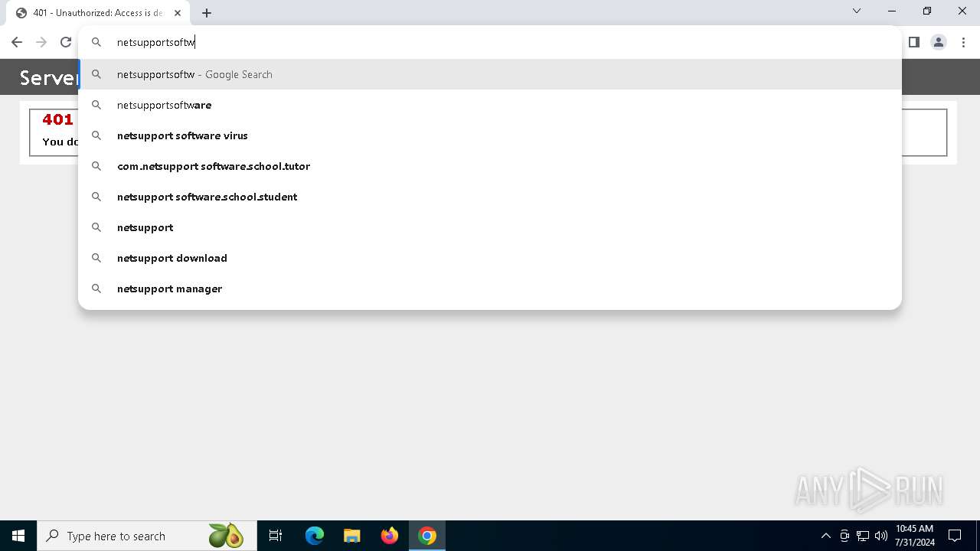Screen dimensions: 980x551
Task: Open Task View from the taskbar
Action: pos(276,536)
